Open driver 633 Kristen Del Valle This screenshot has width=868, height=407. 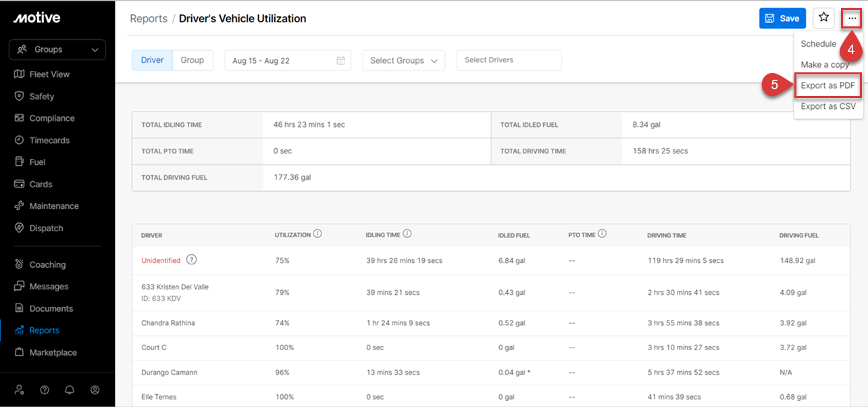175,287
